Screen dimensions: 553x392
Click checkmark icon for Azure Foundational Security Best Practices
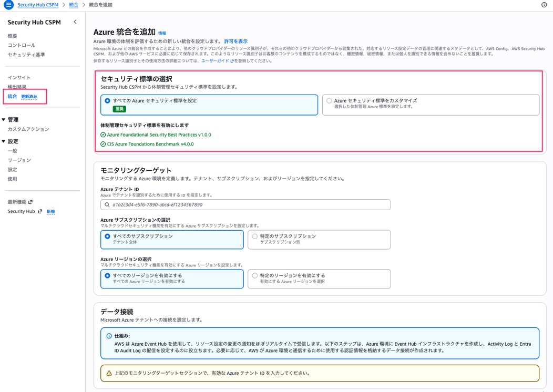click(103, 135)
